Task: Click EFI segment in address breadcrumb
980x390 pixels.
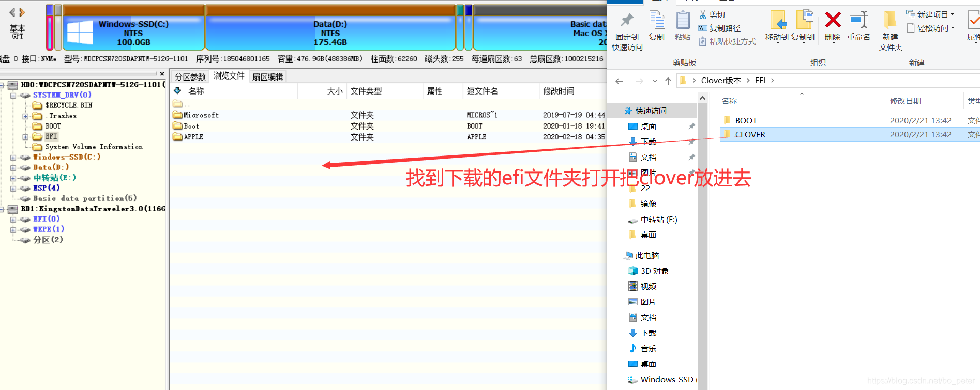Action: [x=760, y=81]
